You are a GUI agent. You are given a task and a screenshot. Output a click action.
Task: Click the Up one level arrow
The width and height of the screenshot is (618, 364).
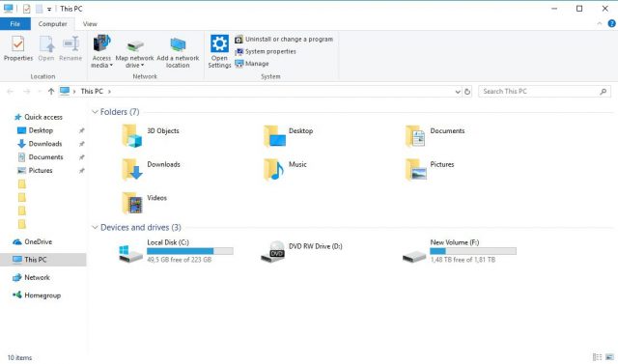coord(51,92)
